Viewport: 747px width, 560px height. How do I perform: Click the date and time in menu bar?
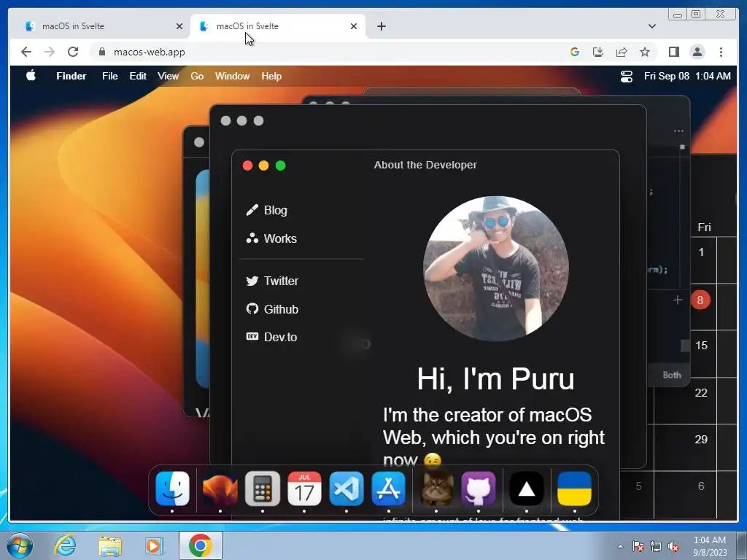pyautogui.click(x=687, y=76)
